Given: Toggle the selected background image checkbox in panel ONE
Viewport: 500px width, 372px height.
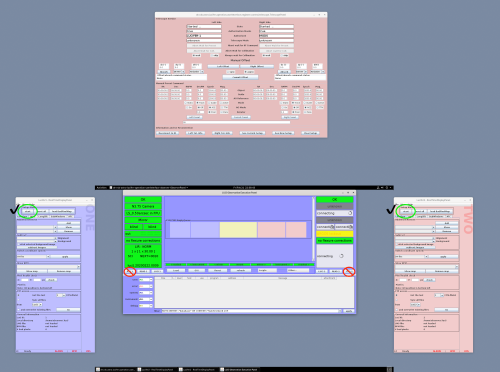Looking at the screenshot, I should pyautogui.click(x=18, y=244).
